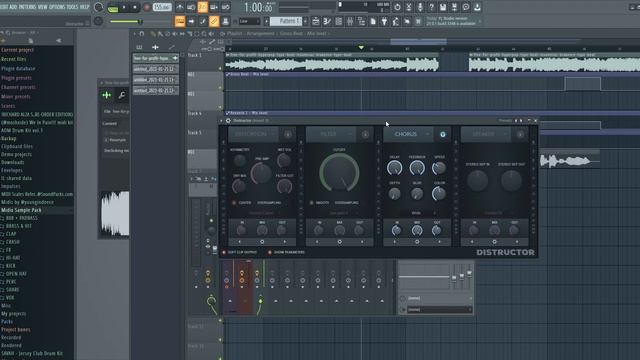Select Plugin database in browser
Viewport: 640px width, 360px height.
pyautogui.click(x=18, y=69)
